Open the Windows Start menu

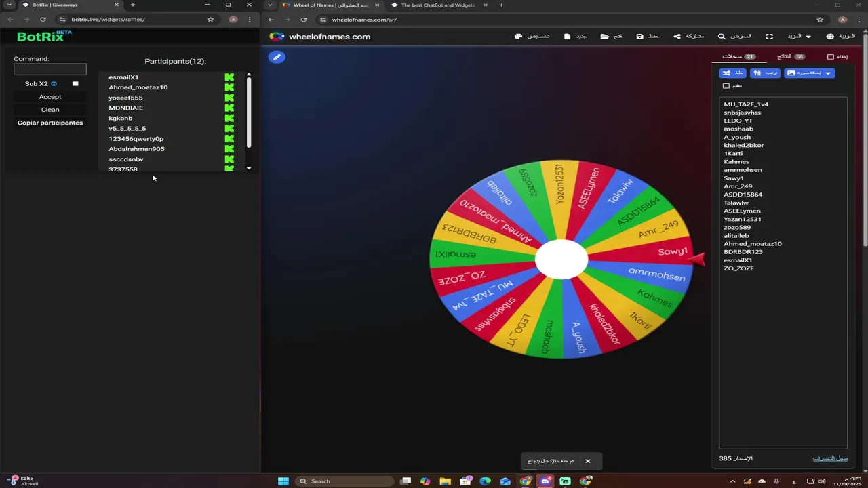[x=283, y=481]
